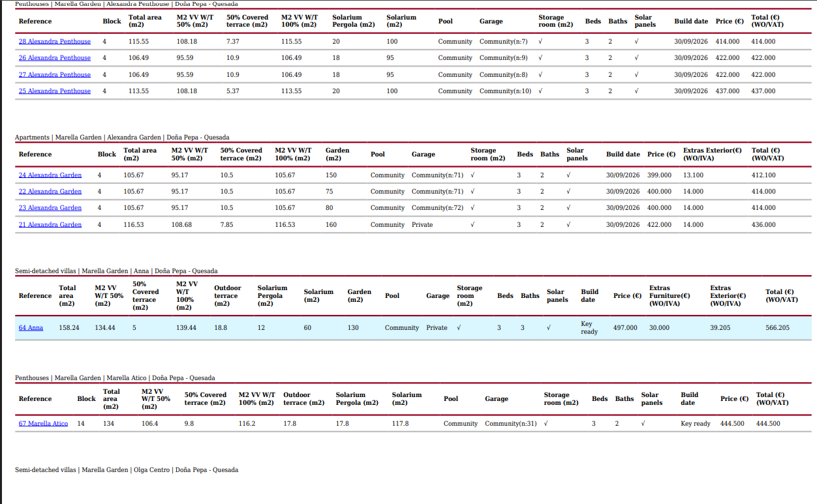Click the 13.100 extras exterior value
The image size is (817, 504).
click(693, 175)
